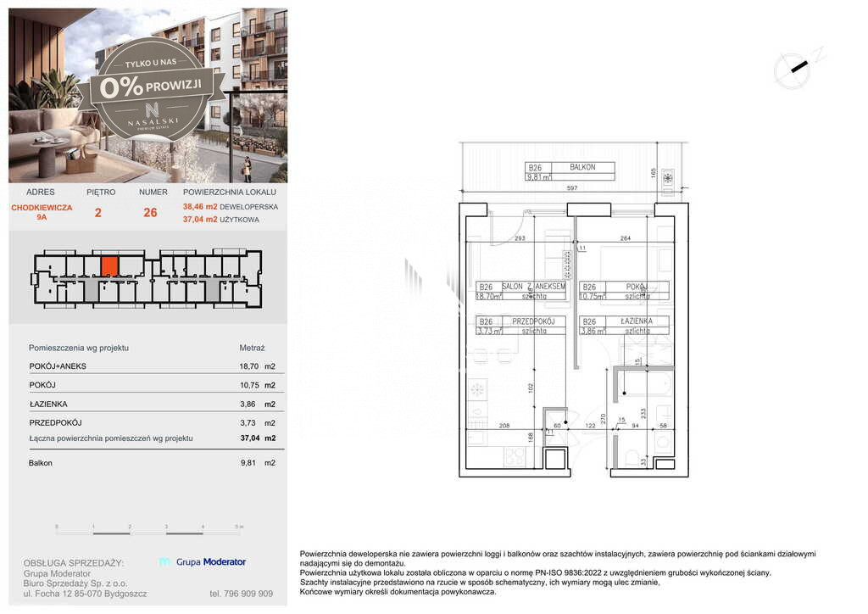Click the Chodkiewicza 9A address text
Screen dimensions: 868x614
tap(42, 212)
